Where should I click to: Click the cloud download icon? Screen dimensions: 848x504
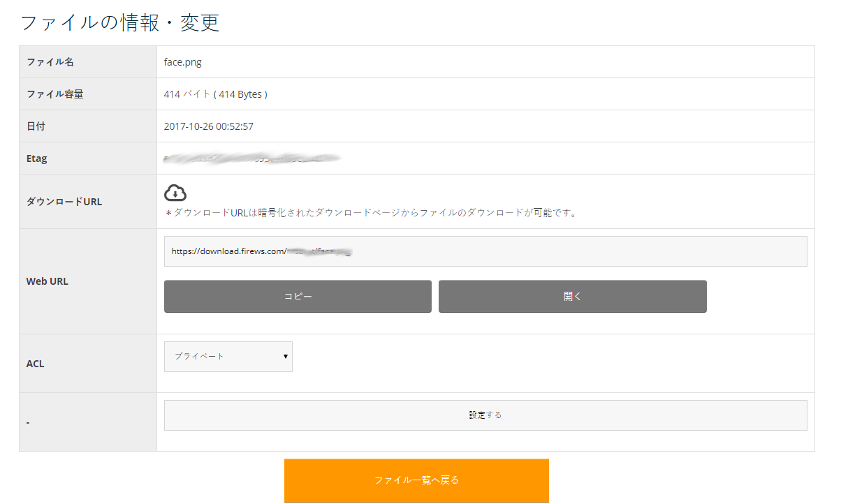(175, 193)
